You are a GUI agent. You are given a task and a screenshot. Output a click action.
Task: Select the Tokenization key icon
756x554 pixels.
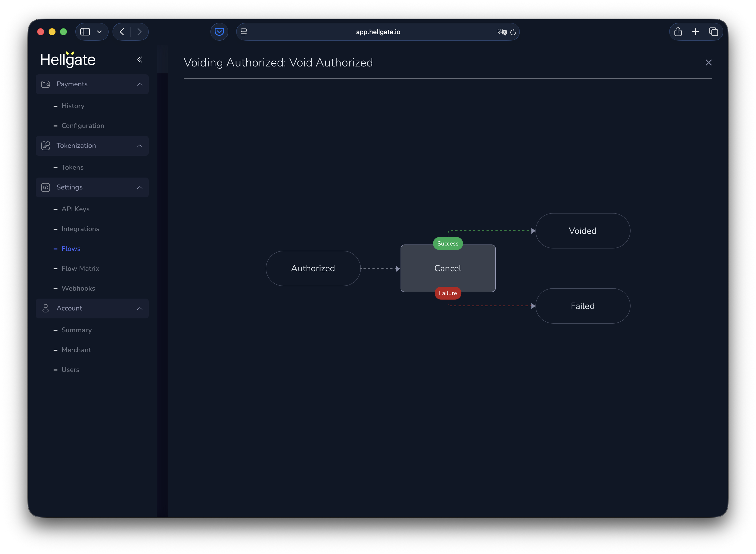[x=46, y=146]
